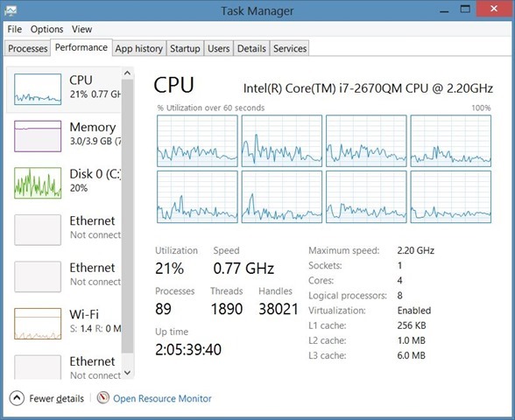Click the Task Manager title bar icon

pos(11,10)
